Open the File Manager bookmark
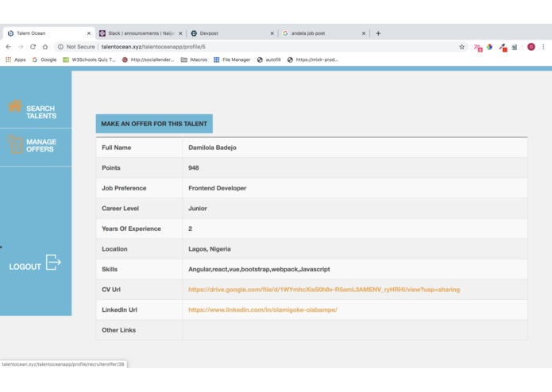Screen dimensions: 552x392 pos(232,60)
